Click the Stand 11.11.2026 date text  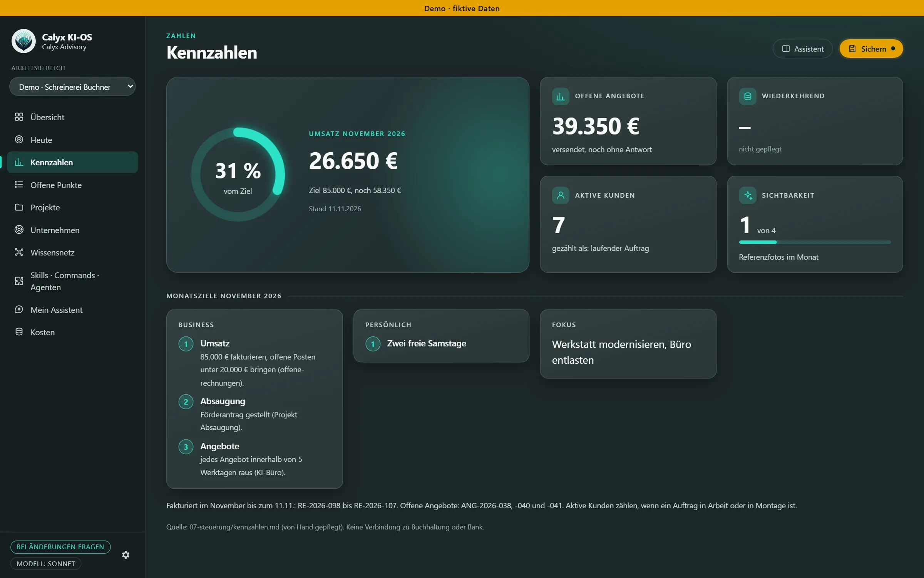click(x=335, y=209)
